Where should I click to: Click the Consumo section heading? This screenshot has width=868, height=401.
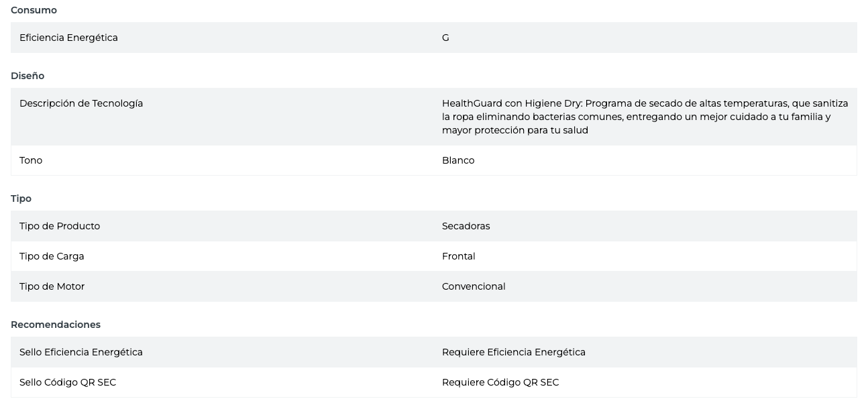tap(34, 10)
